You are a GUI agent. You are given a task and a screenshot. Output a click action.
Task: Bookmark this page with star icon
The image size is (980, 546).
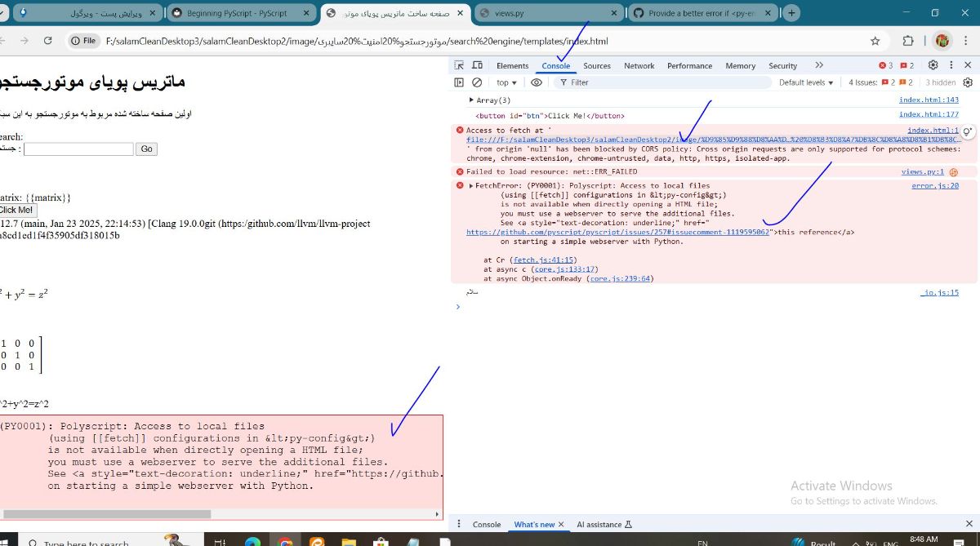[875, 41]
